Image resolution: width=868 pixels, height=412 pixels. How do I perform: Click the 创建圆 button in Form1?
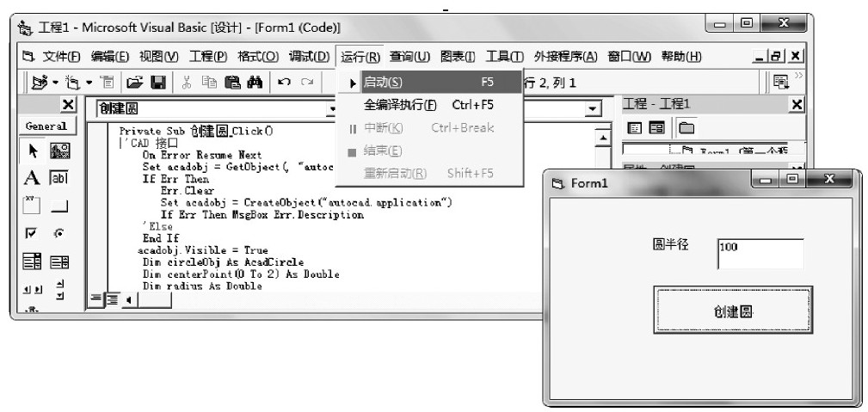733,311
